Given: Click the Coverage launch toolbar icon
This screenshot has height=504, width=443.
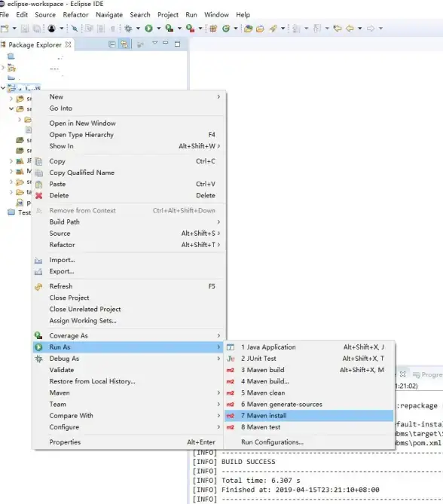Looking at the screenshot, I should pos(170,29).
